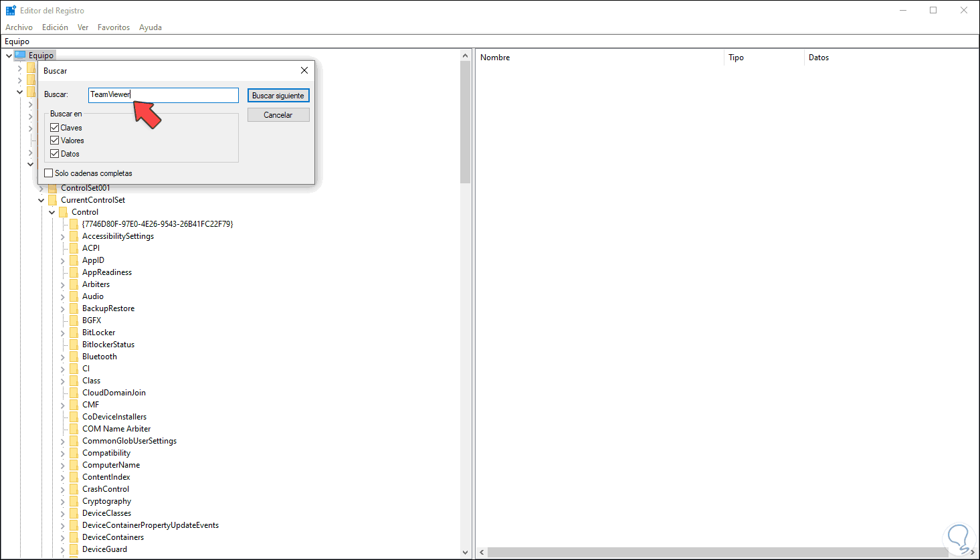Select the Equipo computer icon in tree
Viewport: 980px width, 560px height.
[x=20, y=56]
